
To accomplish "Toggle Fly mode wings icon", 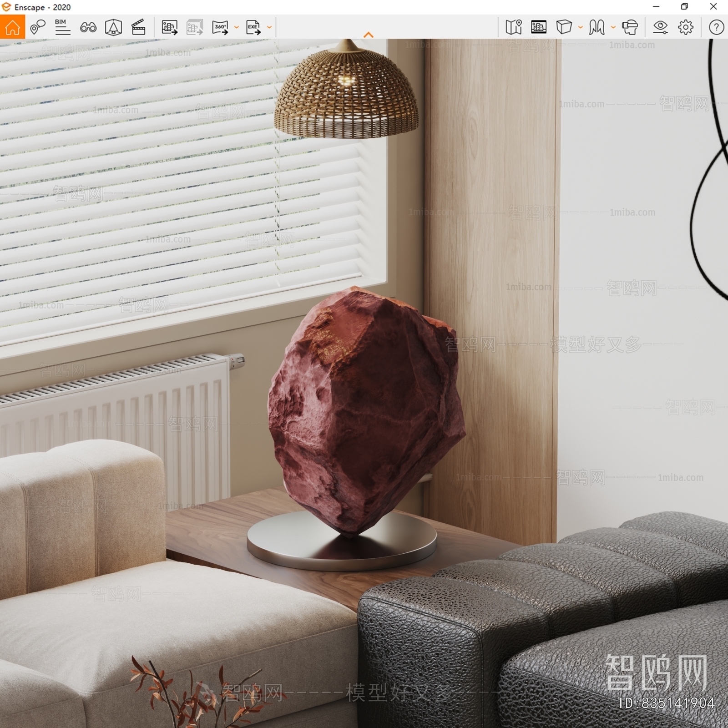I will click(597, 27).
